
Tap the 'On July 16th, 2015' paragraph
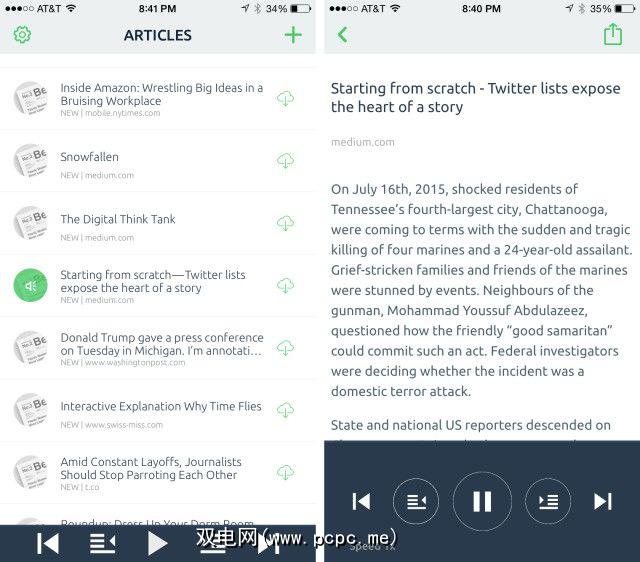point(481,290)
